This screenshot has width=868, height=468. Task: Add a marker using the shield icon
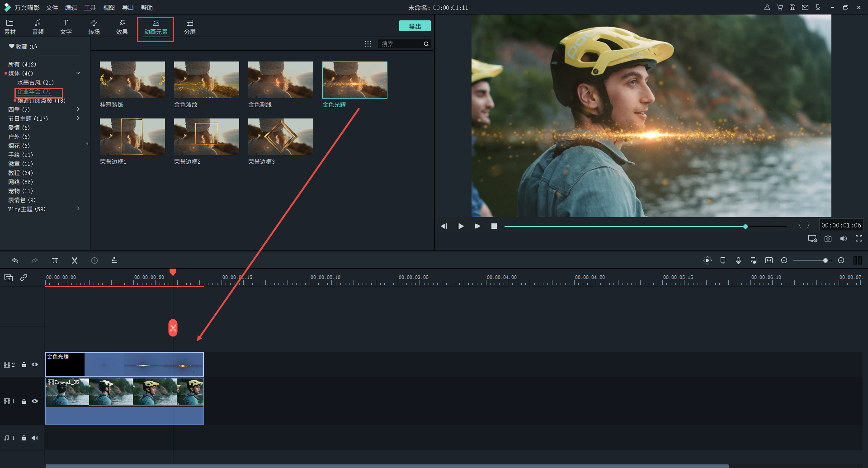tap(723, 260)
